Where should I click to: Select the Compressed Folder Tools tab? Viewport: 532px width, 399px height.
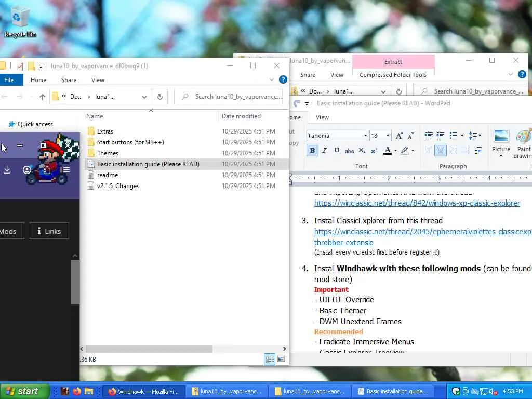click(x=393, y=75)
